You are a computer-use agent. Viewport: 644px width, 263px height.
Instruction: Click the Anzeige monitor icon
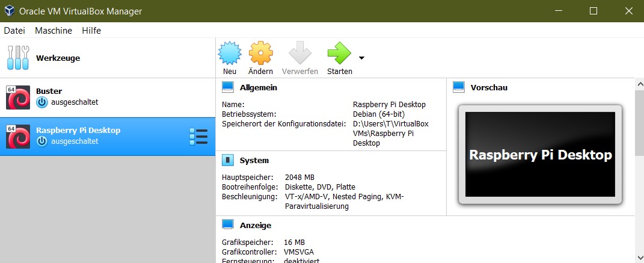pyautogui.click(x=227, y=224)
